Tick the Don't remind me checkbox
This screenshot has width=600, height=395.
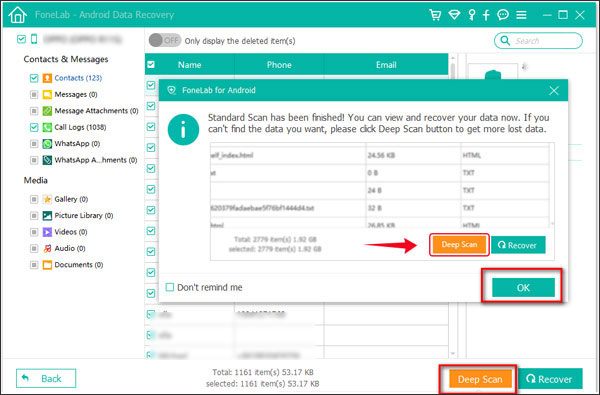(170, 287)
